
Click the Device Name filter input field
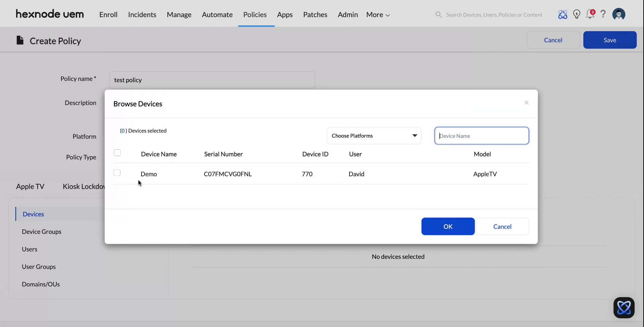coord(481,136)
